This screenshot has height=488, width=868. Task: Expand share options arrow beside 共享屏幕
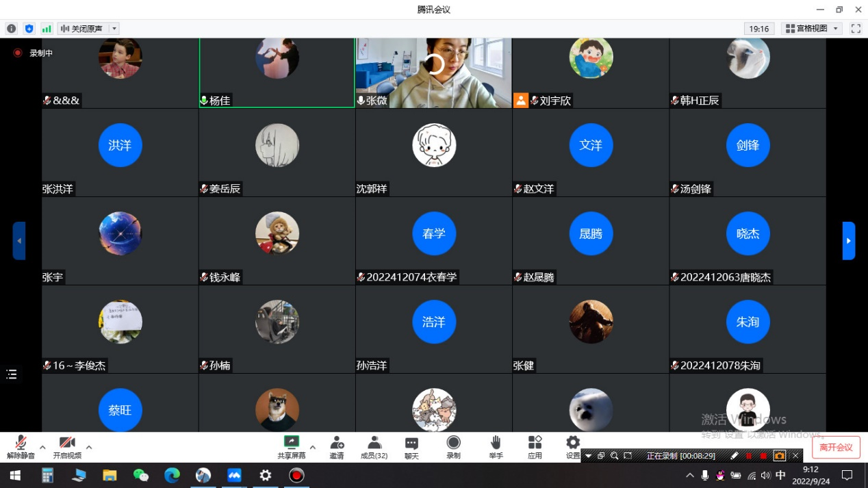pos(313,448)
